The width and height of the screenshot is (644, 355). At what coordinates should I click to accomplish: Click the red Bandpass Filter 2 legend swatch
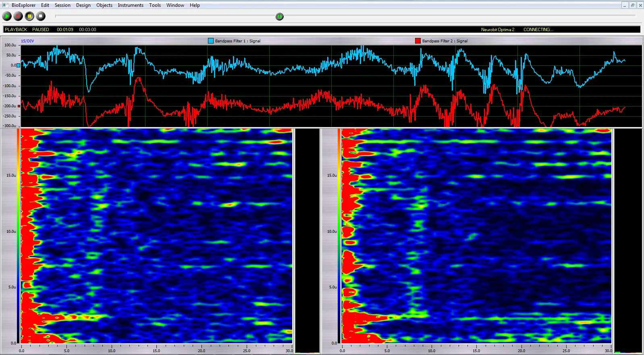click(418, 41)
